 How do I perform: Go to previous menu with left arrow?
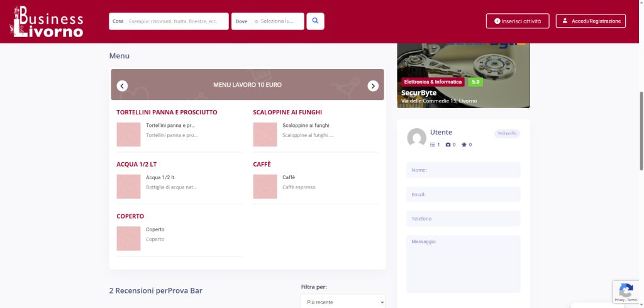click(x=123, y=85)
